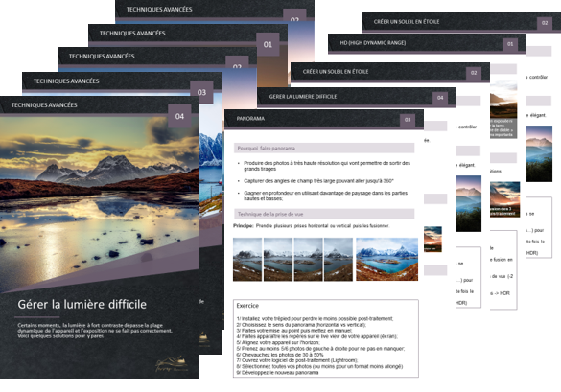
Task: Open the fourth panorama source photo
Action: pos(339,260)
